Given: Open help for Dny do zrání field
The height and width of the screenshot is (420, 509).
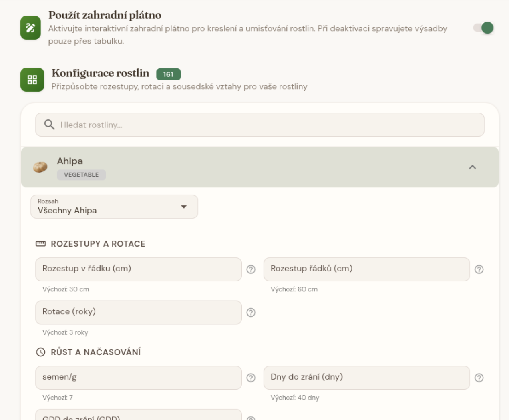Looking at the screenshot, I should pyautogui.click(x=479, y=378).
